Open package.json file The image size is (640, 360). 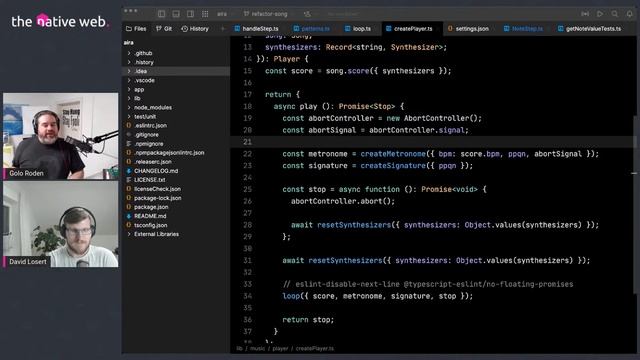[x=151, y=207]
